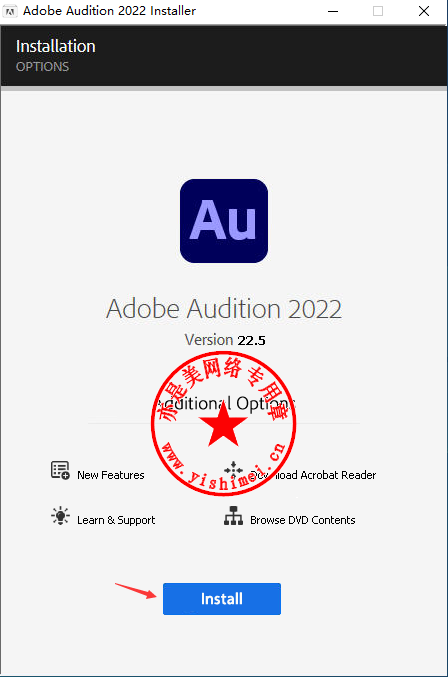Viewport: 448px width, 677px height.
Task: Click the OPTIONS subheading in header
Action: point(42,66)
